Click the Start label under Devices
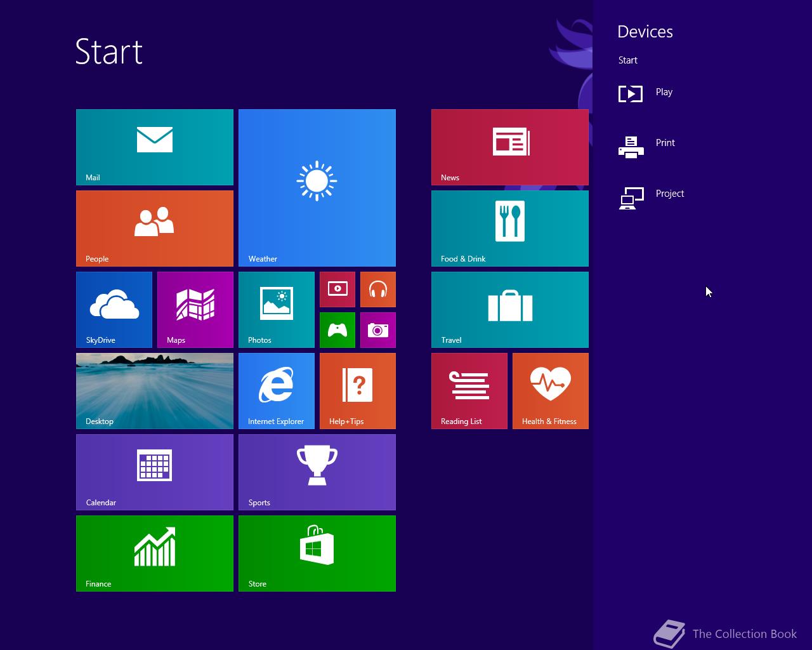 coord(628,60)
